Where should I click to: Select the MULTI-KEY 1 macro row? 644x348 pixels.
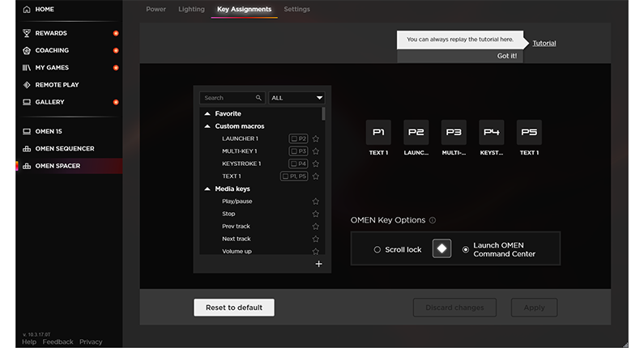(x=262, y=151)
